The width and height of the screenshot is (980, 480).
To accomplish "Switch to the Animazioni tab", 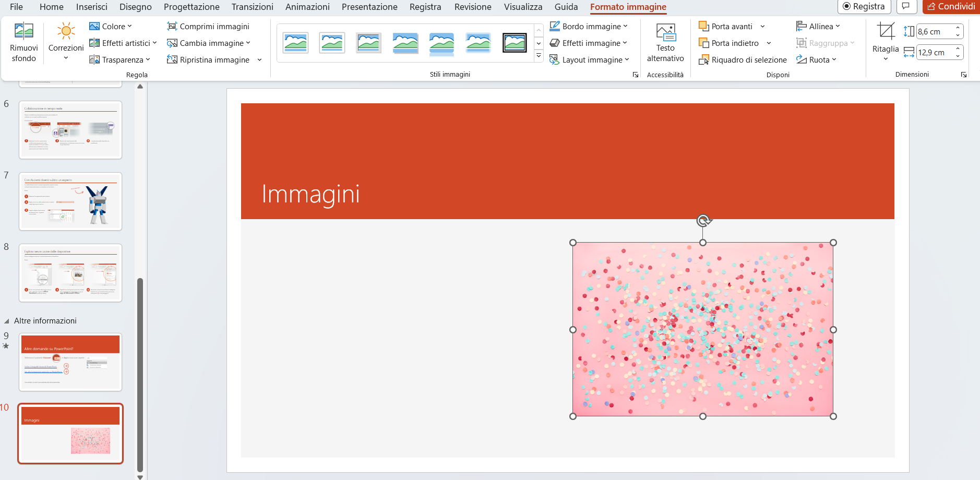I will [x=307, y=7].
